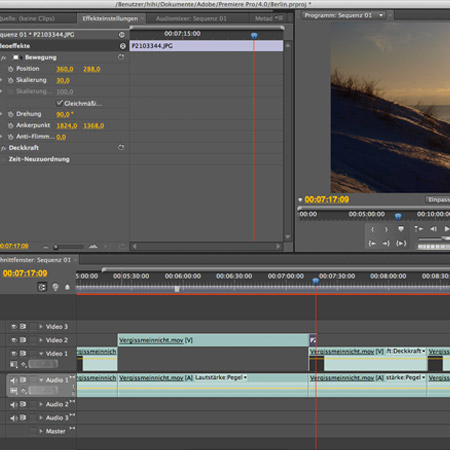Viewport: 450px width, 450px height.
Task: Toggle Ankerpunkt keyframe stopwatch
Action: coord(10,126)
